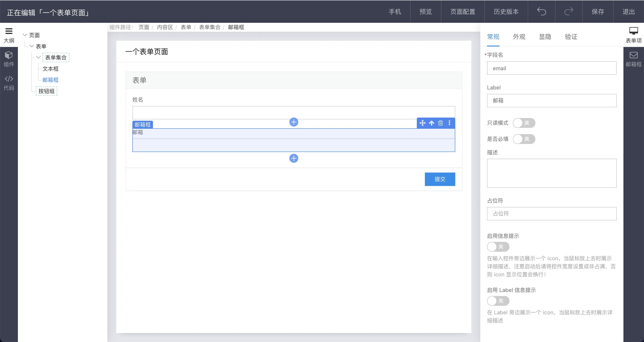Click the 一个表单页面 page title
644x342 pixels.
click(146, 52)
